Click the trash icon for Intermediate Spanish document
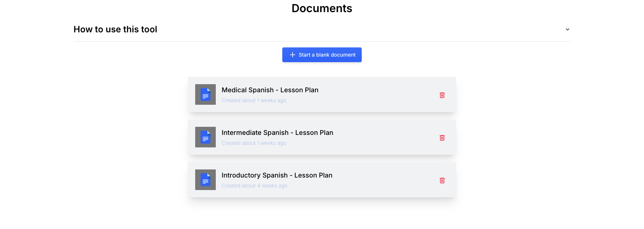This screenshot has height=229, width=644. coord(442,138)
